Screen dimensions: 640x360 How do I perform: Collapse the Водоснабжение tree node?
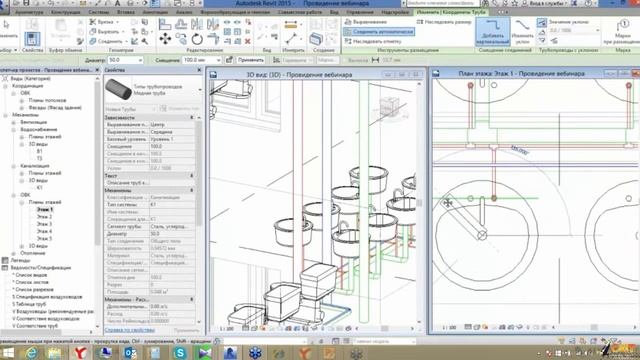13,130
